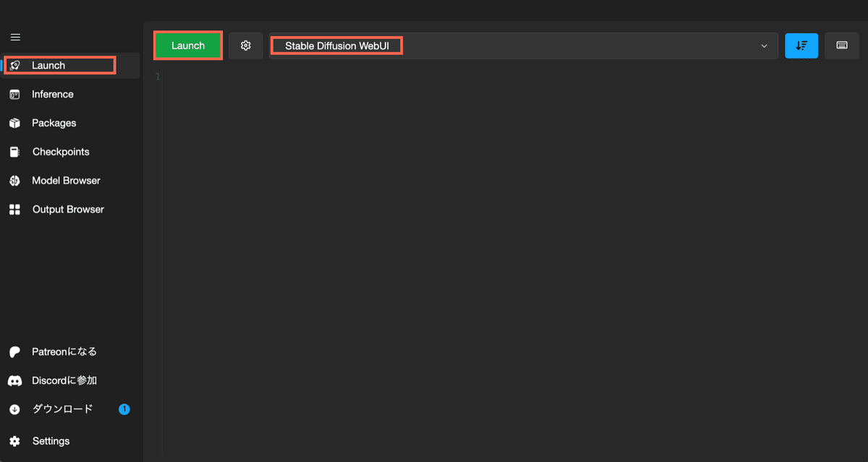Expand the package selector chevron
868x462 pixels.
[764, 45]
